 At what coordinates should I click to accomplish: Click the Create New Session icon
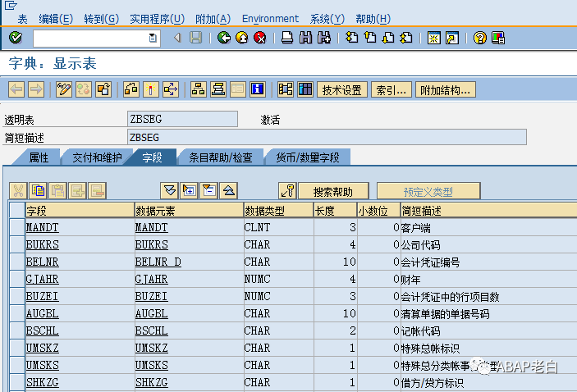pos(434,38)
